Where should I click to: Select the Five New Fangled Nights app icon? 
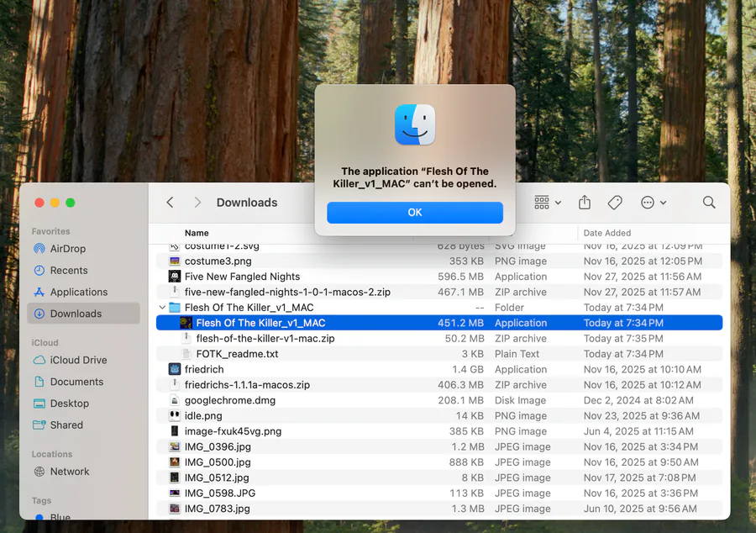175,277
